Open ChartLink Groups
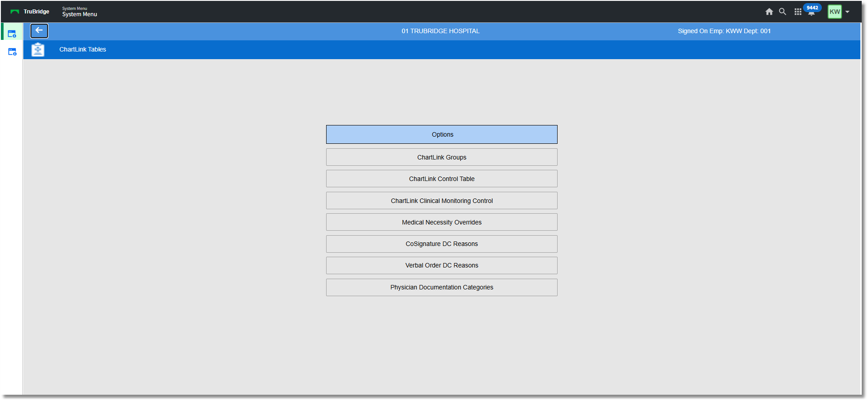Viewport: 868px width, 401px height. pos(442,157)
